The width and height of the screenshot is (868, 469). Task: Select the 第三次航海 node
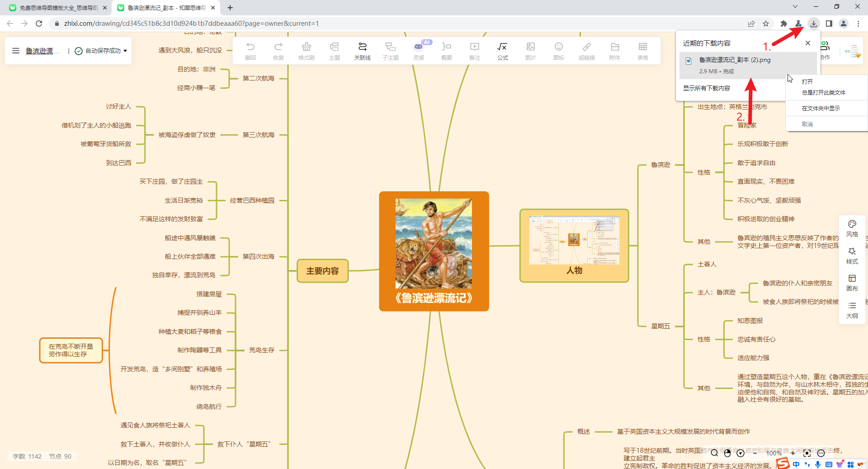coord(259,135)
